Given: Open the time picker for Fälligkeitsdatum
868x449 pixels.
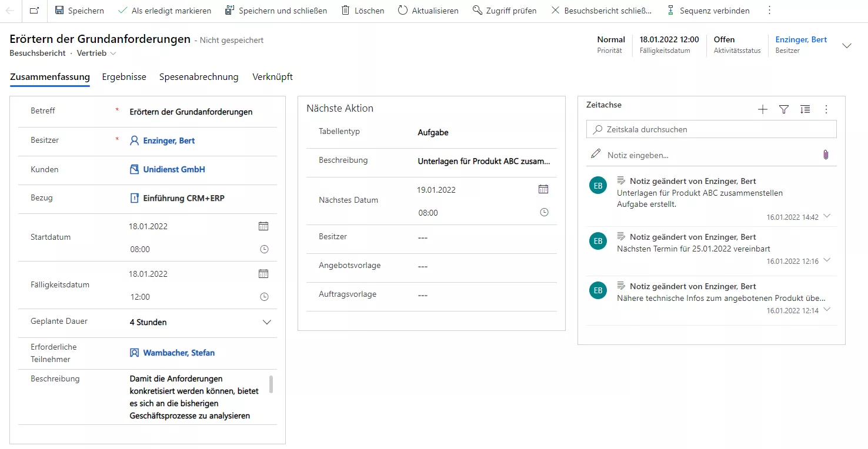Looking at the screenshot, I should coord(264,297).
